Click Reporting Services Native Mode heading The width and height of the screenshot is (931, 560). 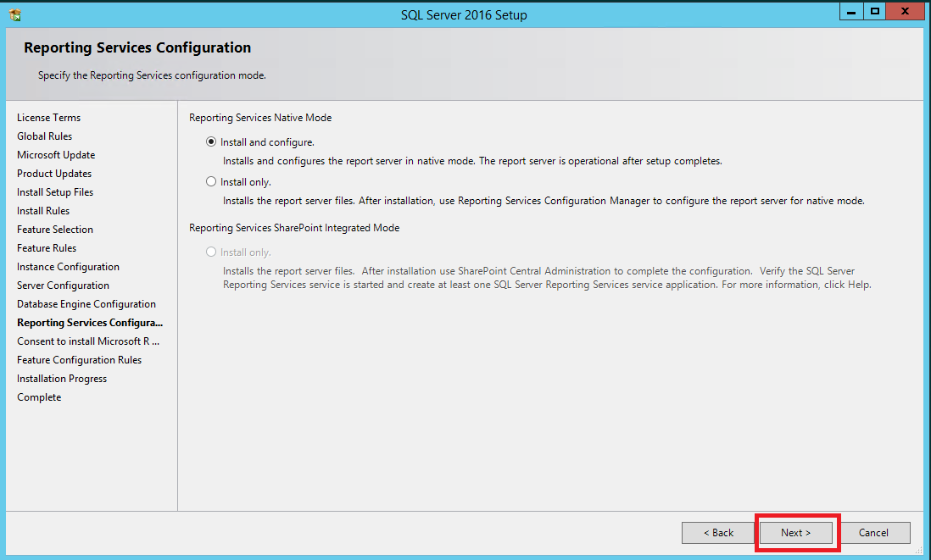point(260,118)
